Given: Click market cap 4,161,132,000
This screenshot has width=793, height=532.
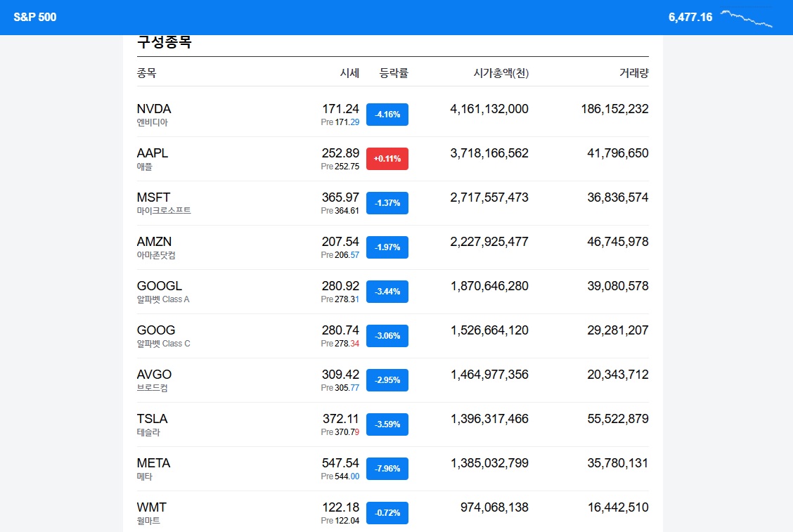Looking at the screenshot, I should (x=489, y=109).
